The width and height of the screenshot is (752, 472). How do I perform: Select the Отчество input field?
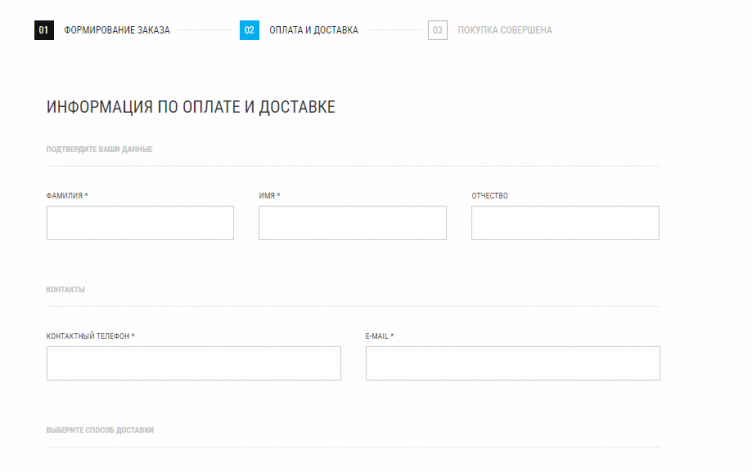pyautogui.click(x=565, y=223)
